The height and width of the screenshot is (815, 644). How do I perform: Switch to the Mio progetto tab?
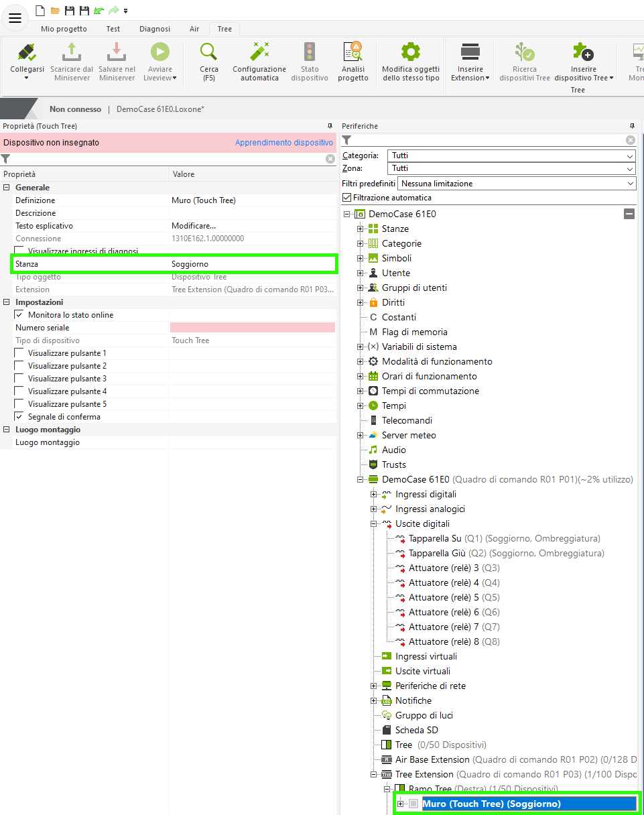(64, 29)
